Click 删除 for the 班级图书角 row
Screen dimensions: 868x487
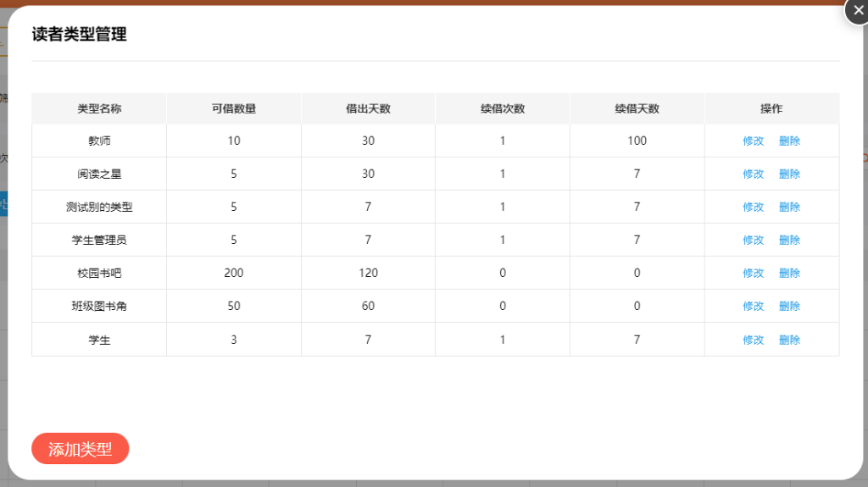pyautogui.click(x=789, y=306)
